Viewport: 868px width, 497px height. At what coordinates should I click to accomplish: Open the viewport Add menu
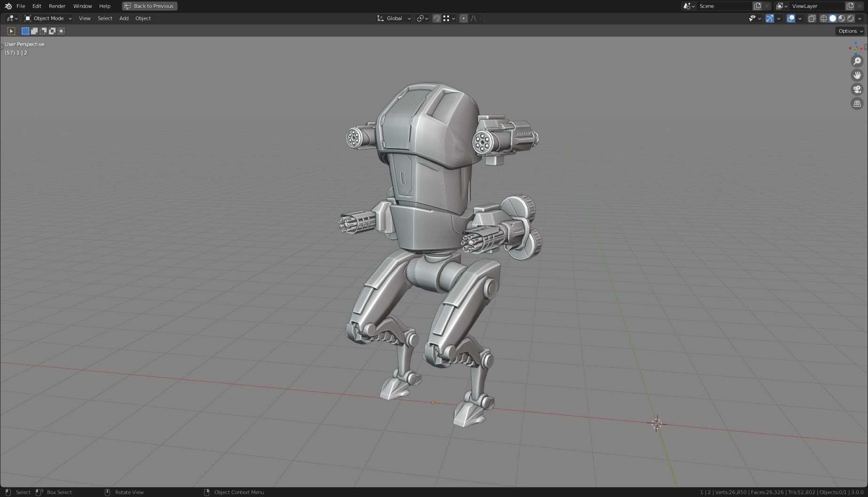click(x=124, y=18)
